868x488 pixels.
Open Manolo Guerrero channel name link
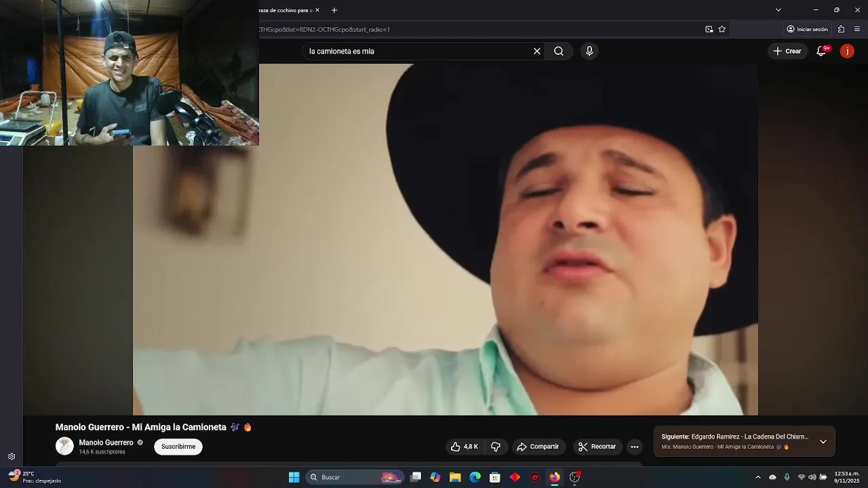pyautogui.click(x=106, y=443)
